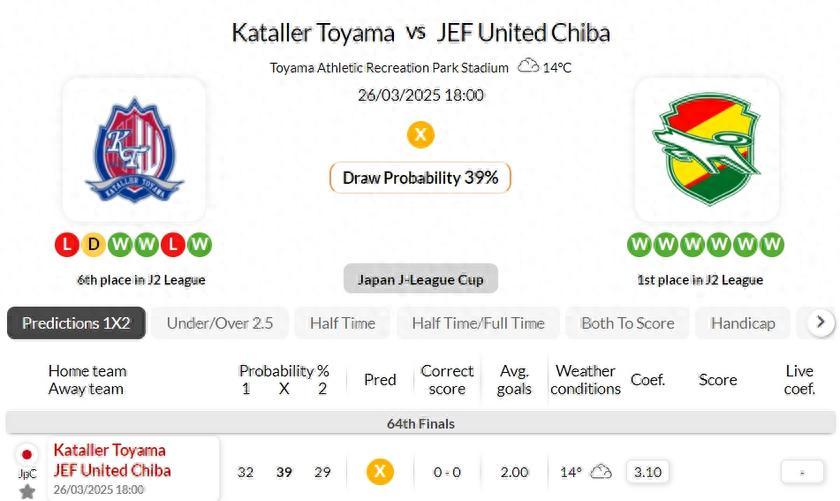Click the 3.10 coefficient button
The height and width of the screenshot is (501, 840).
coord(648,472)
